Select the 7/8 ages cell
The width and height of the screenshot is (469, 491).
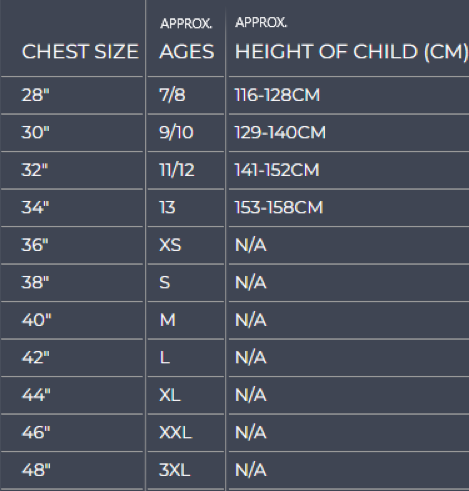172,95
